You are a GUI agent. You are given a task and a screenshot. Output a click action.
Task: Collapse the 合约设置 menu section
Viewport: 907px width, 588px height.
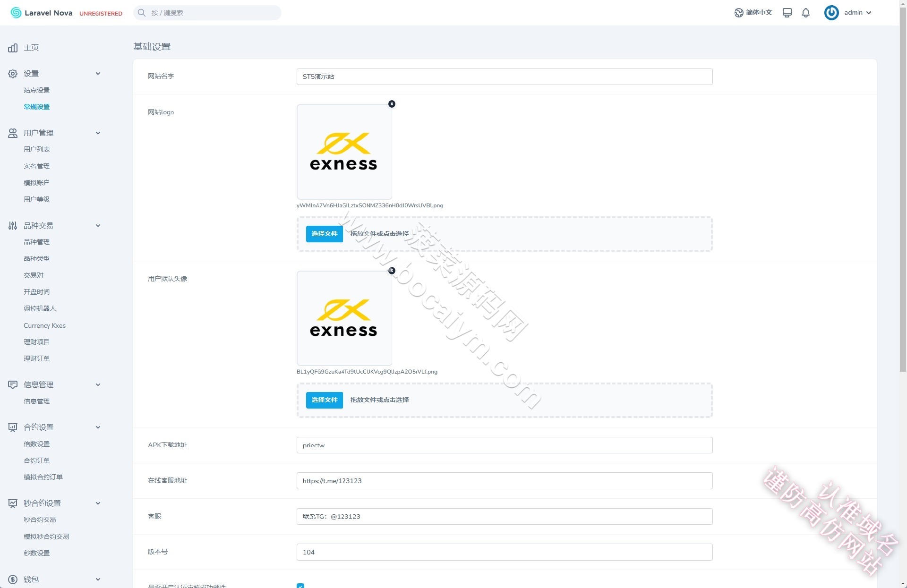tap(98, 427)
